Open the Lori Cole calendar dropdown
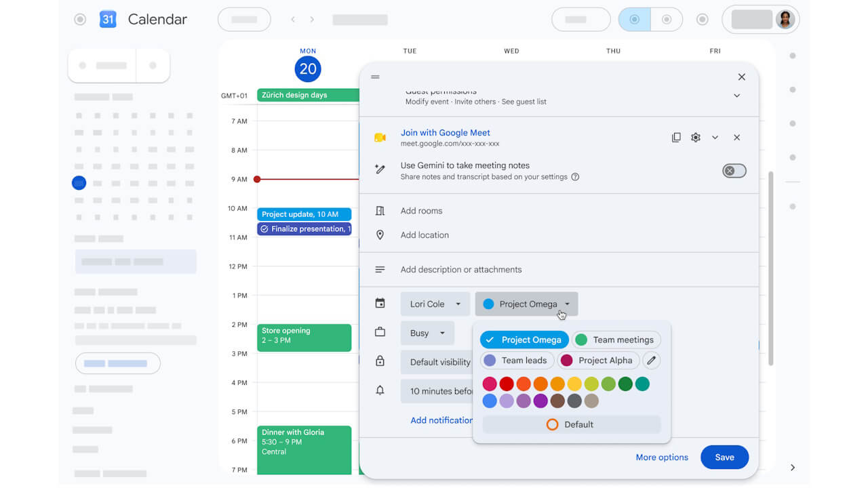868x488 pixels. tap(435, 304)
